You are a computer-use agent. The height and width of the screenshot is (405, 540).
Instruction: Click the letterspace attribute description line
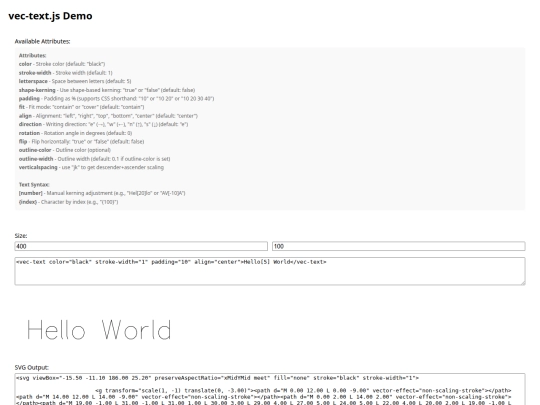click(75, 81)
